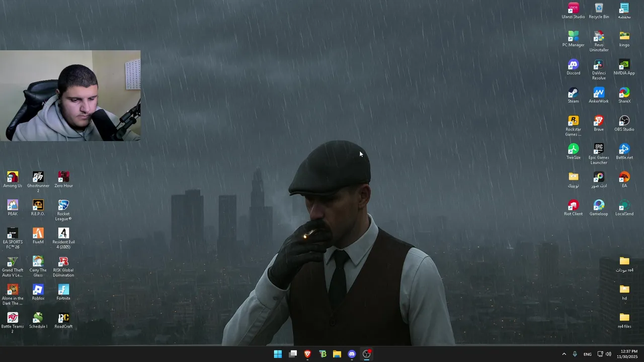
Task: Open the EA app desktop shortcut
Action: pyautogui.click(x=624, y=179)
